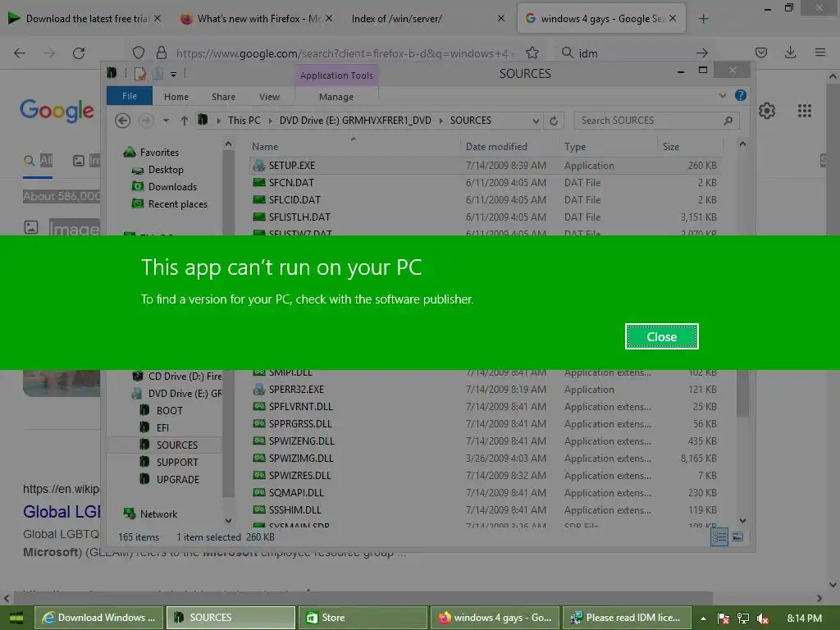This screenshot has height=630, width=840.
Task: Open the Firefox hamburger menu
Action: (x=820, y=52)
